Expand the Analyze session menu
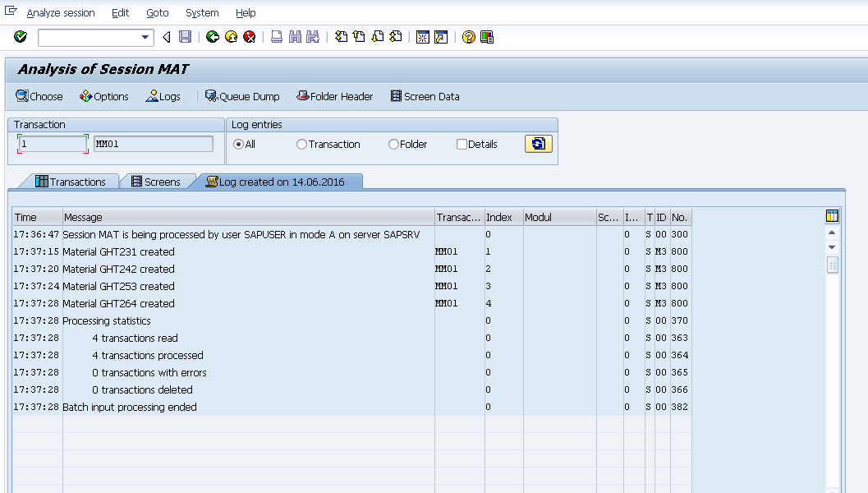 (x=61, y=12)
